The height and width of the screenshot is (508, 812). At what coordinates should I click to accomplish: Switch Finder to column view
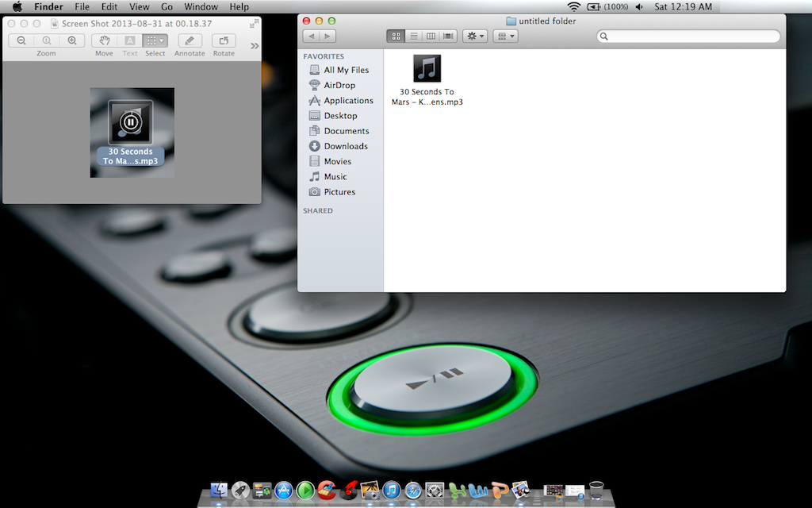431,37
